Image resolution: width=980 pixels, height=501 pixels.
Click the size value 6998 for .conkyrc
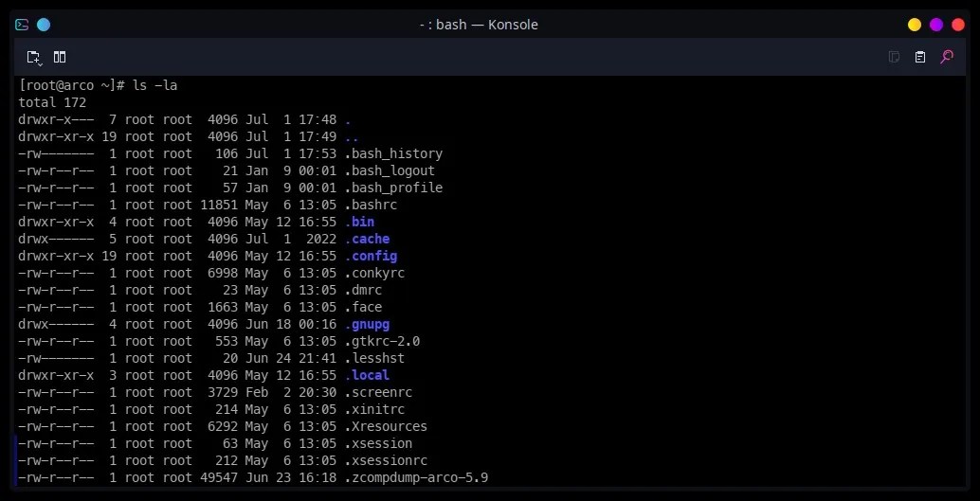[223, 273]
